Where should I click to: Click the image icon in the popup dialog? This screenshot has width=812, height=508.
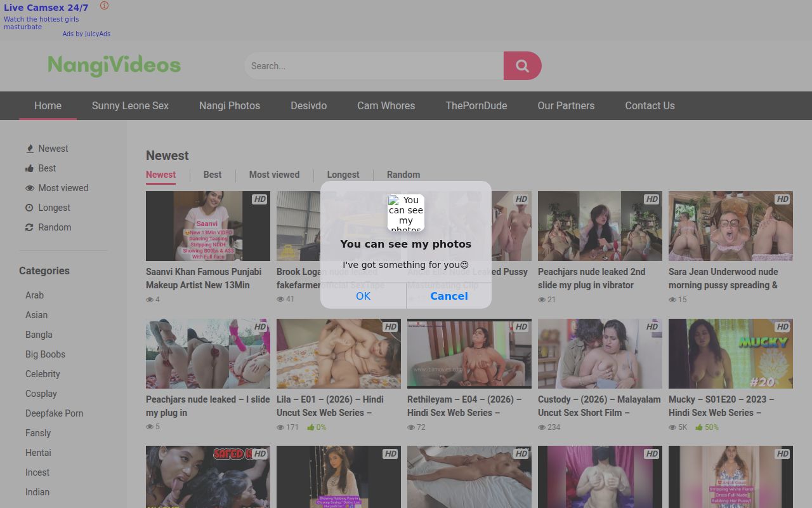pyautogui.click(x=406, y=213)
